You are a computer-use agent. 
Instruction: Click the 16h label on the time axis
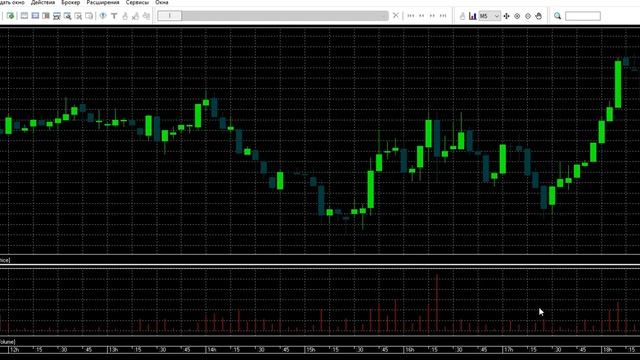coord(409,350)
